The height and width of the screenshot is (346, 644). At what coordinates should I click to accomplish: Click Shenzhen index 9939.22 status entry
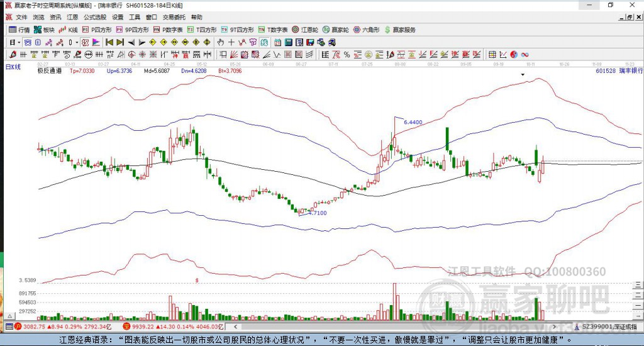(x=174, y=326)
